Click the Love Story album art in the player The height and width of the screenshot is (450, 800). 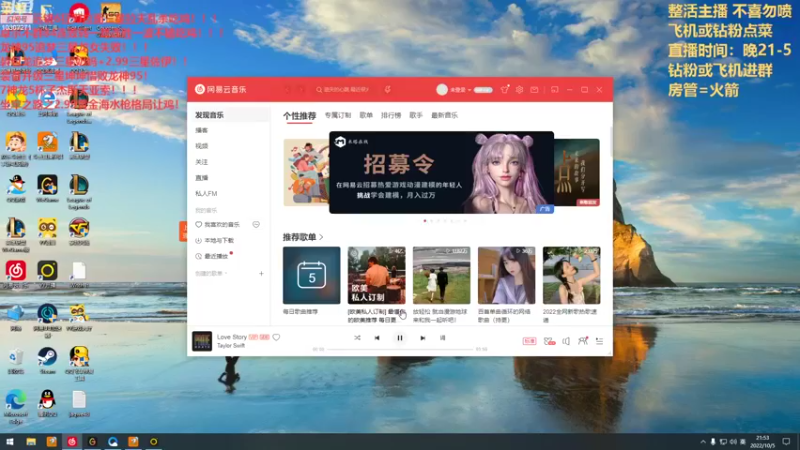tap(202, 341)
